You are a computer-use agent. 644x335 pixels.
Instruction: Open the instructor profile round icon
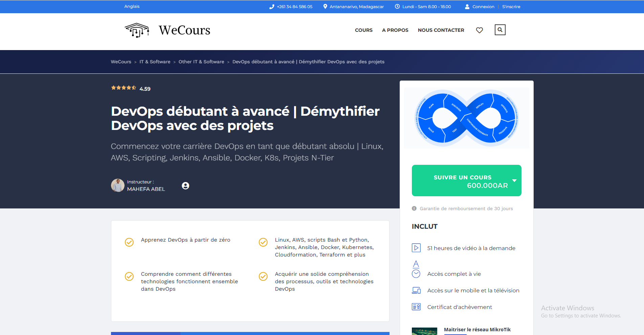(185, 185)
